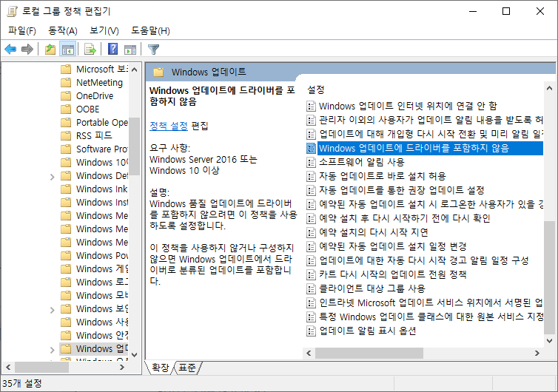Open the 파일(F) menu
558x392 pixels.
point(22,30)
